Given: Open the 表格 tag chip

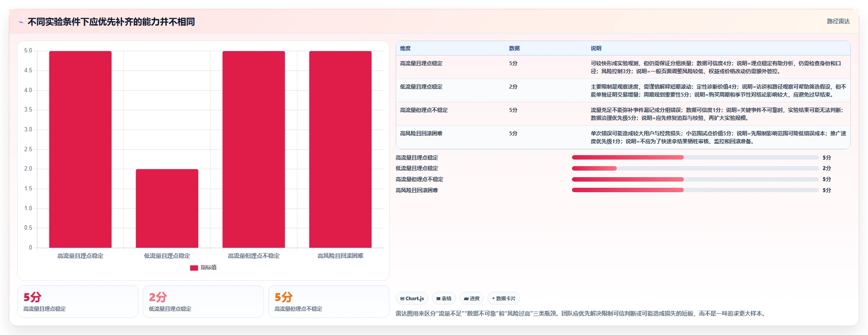Looking at the screenshot, I should click(x=444, y=298).
